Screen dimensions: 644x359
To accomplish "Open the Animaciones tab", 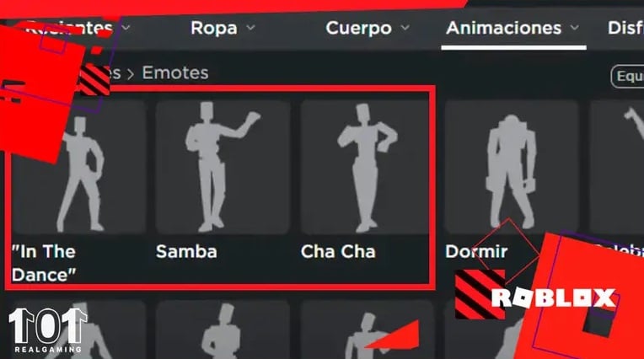I will click(x=504, y=28).
